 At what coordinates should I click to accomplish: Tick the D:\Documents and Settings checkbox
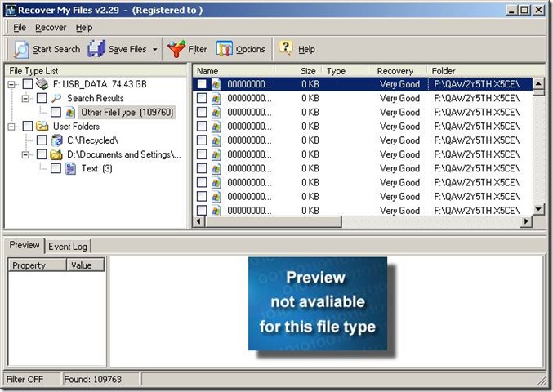click(x=42, y=154)
